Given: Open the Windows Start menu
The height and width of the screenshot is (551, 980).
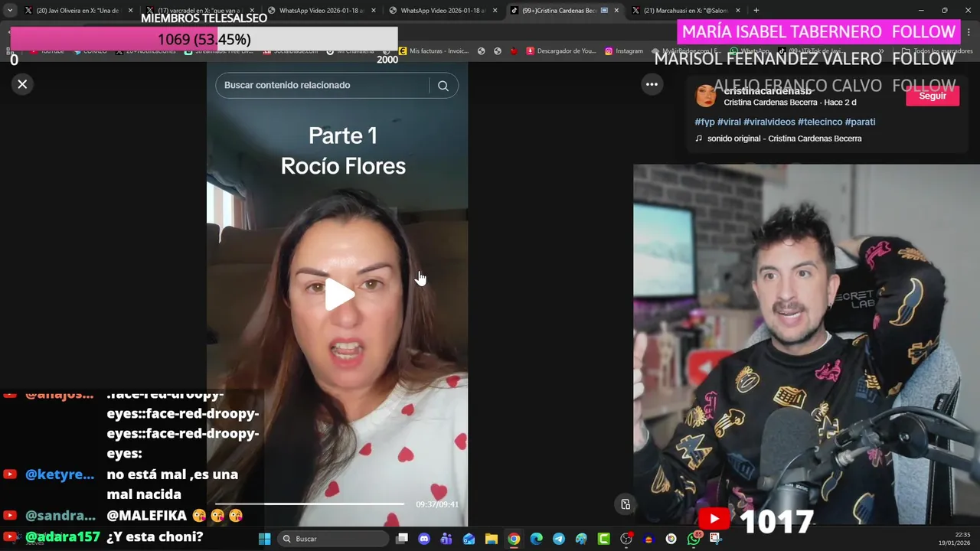Looking at the screenshot, I should [264, 539].
